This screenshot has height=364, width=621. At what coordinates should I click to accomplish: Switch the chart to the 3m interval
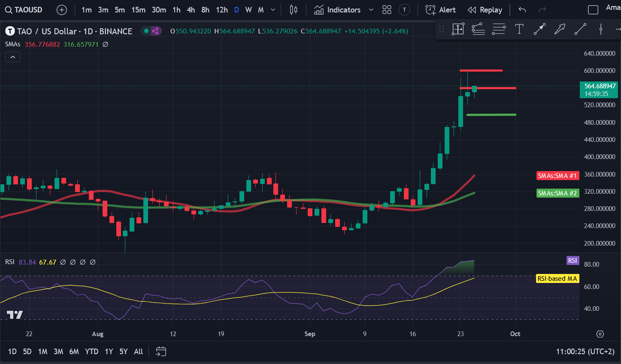point(103,10)
